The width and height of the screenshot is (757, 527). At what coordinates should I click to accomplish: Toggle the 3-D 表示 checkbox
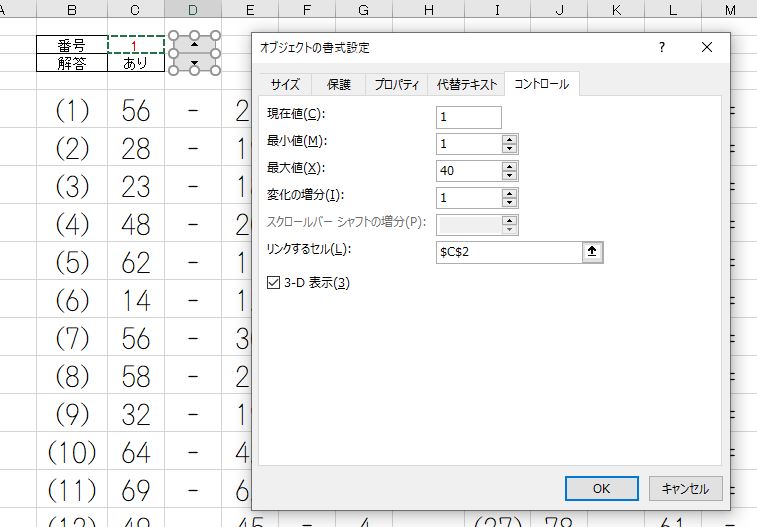(273, 282)
